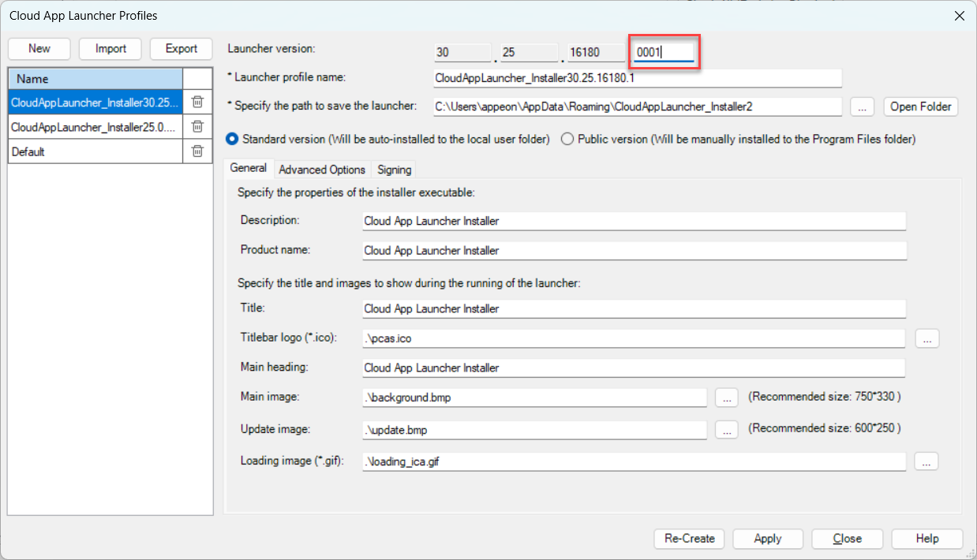Choose the Public version option
Image resolution: width=977 pixels, height=560 pixels.
pyautogui.click(x=567, y=139)
